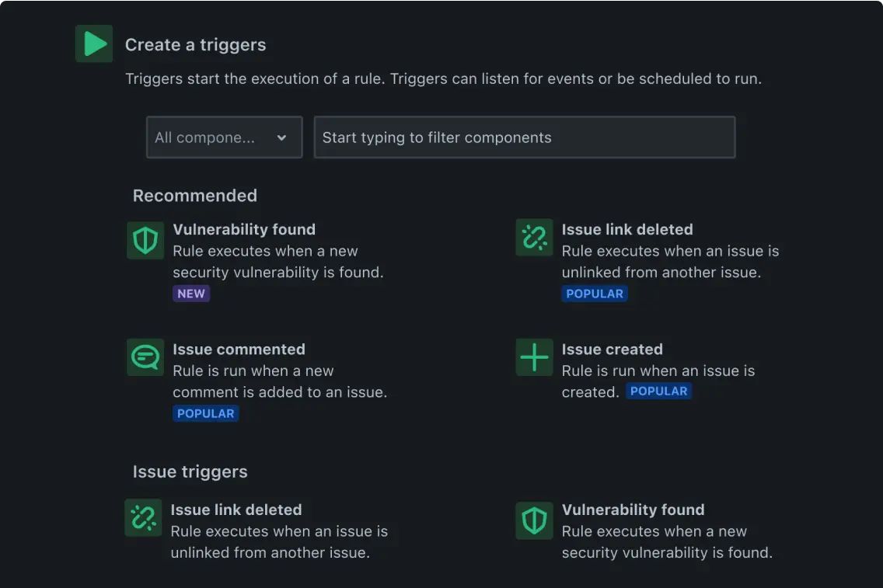Select Issue link deleted title under Recommended
The height and width of the screenshot is (588, 883).
627,229
